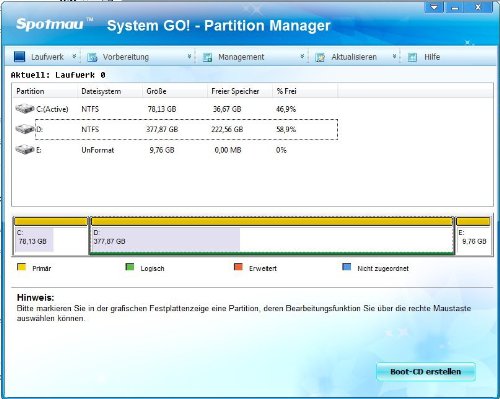Click the 46,9% free cell
The height and width of the screenshot is (399, 500).
(x=286, y=109)
